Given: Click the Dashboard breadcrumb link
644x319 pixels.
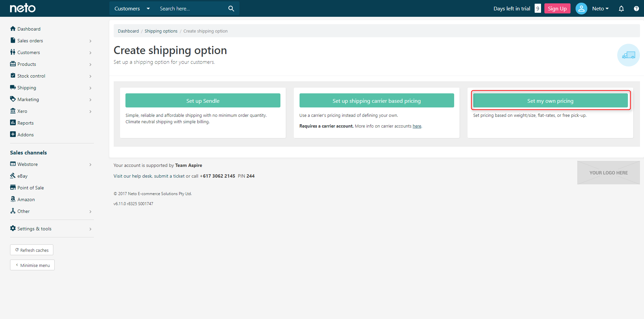Looking at the screenshot, I should [x=128, y=31].
